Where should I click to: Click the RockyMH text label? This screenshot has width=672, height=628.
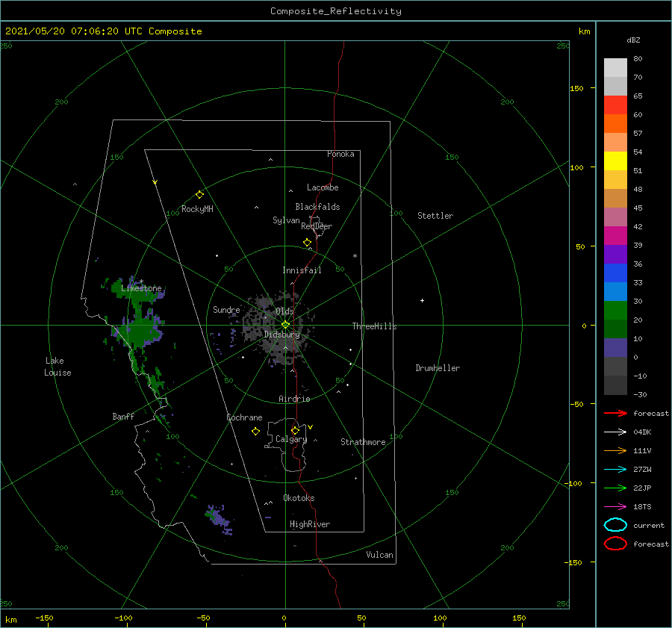pyautogui.click(x=197, y=209)
